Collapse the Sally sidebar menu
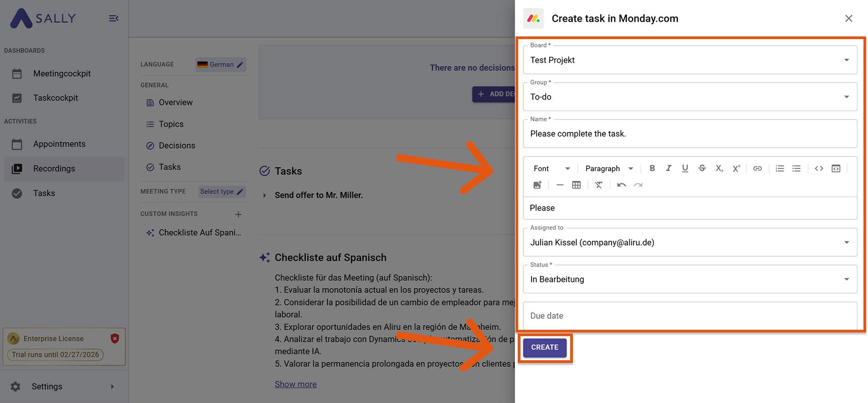The image size is (868, 403). [113, 18]
